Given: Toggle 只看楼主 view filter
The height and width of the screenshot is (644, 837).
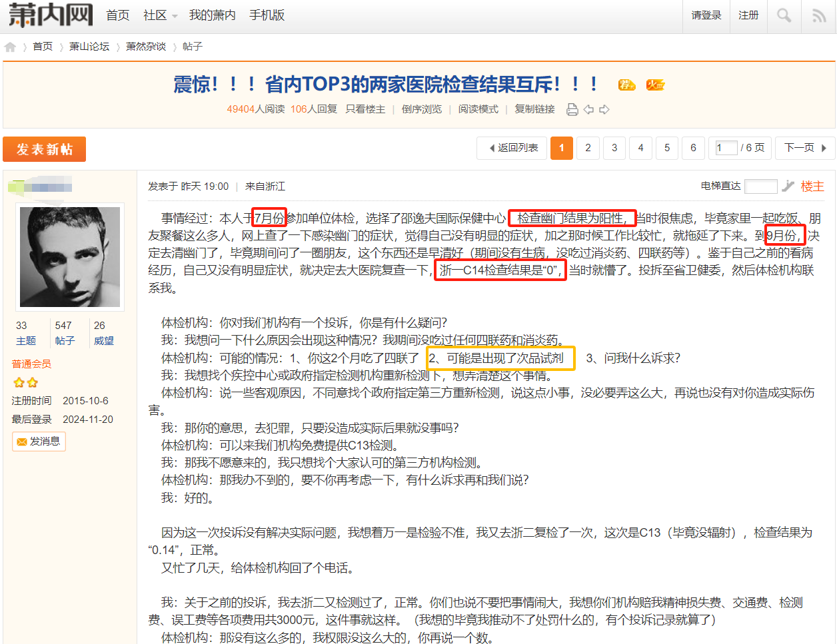Looking at the screenshot, I should click(x=365, y=109).
